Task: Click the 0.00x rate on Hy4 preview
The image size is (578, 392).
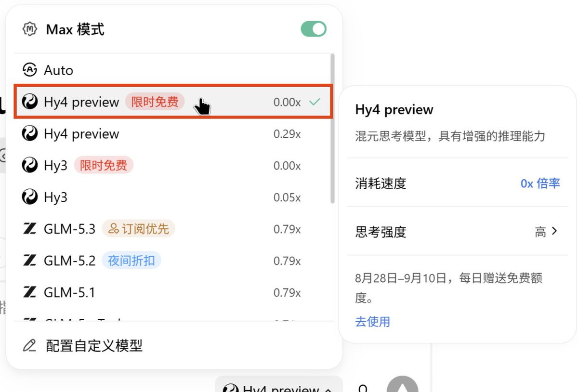Action: [x=287, y=102]
